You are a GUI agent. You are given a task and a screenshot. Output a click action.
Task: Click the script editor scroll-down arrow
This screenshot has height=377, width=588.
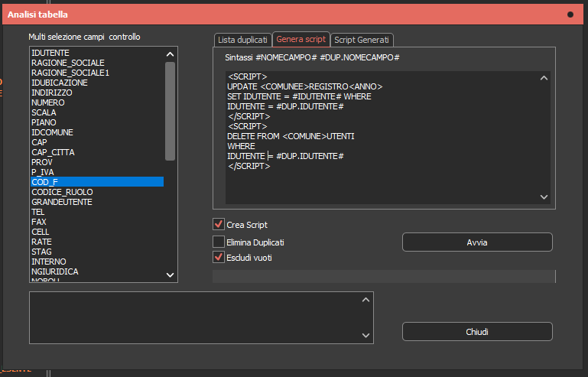(x=544, y=197)
